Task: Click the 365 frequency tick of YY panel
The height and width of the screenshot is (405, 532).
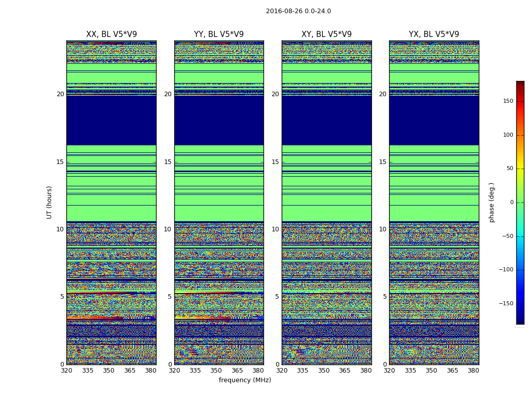Action: tap(237, 371)
